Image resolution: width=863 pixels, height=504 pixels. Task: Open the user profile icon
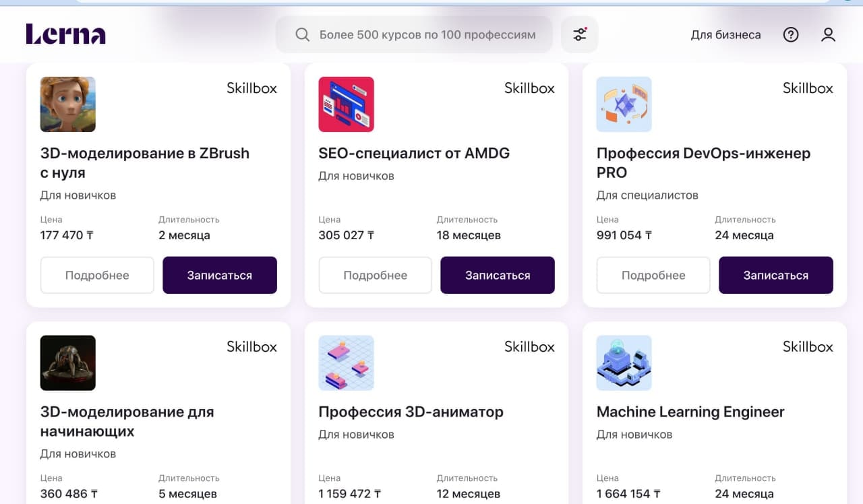click(828, 34)
